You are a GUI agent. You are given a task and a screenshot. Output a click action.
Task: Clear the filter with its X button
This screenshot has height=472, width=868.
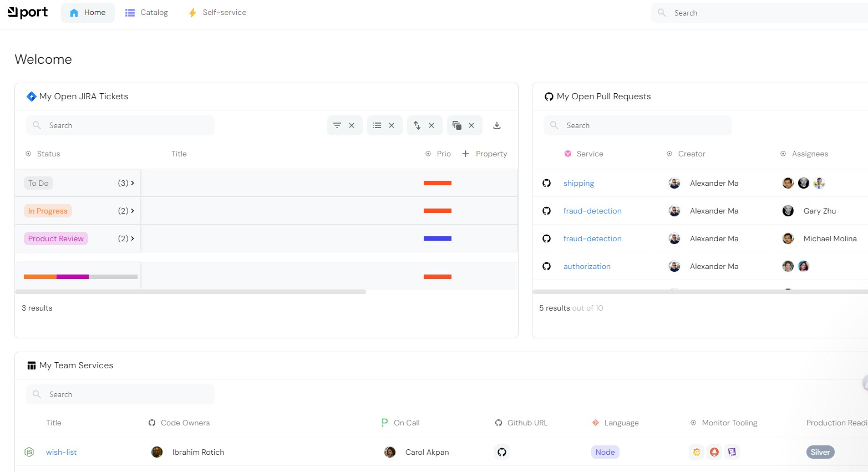pos(352,125)
